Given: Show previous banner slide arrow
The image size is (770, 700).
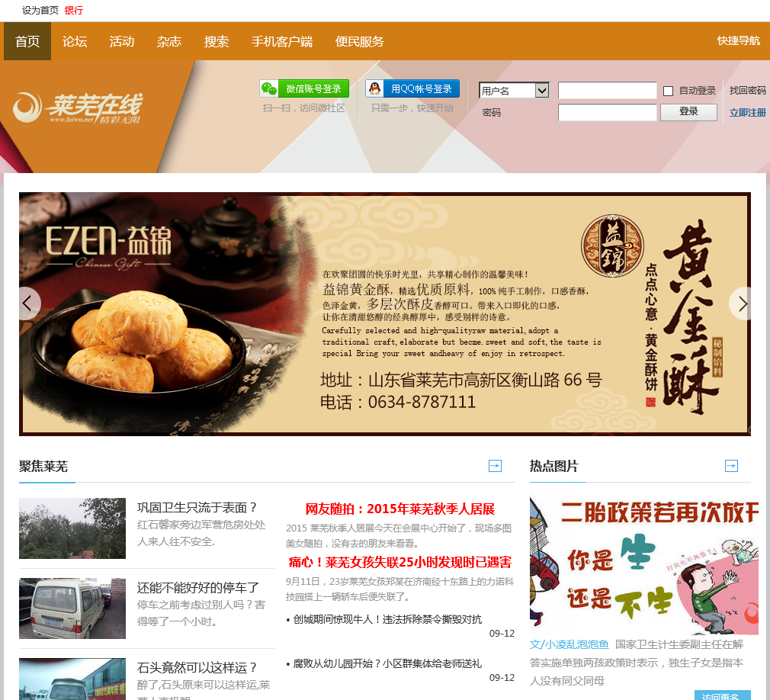Looking at the screenshot, I should [28, 303].
